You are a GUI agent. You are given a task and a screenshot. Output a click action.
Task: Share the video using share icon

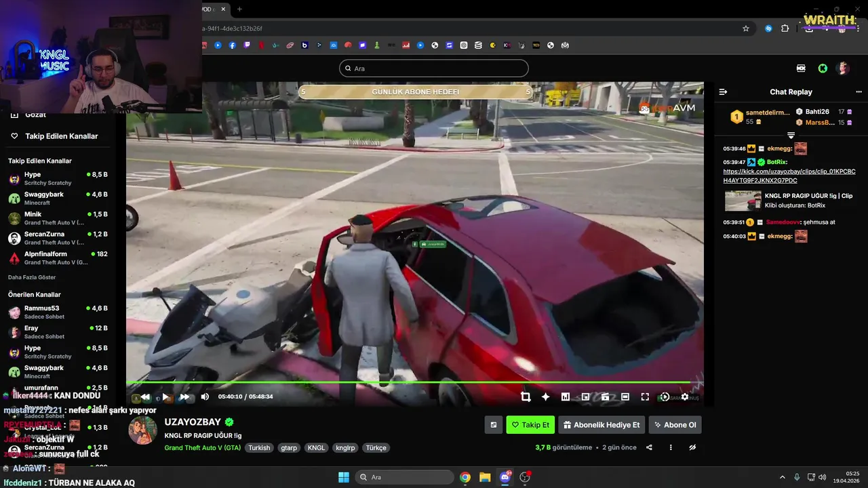(650, 447)
